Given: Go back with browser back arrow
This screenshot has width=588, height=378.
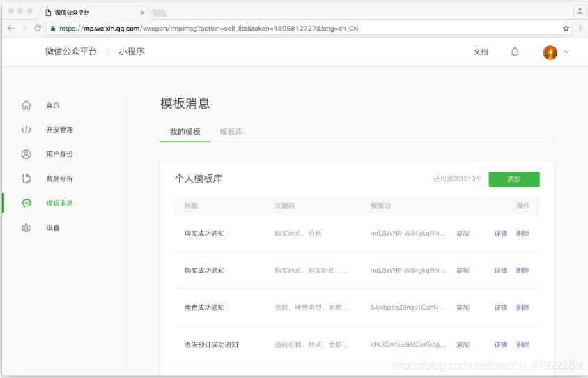Looking at the screenshot, I should [10, 28].
